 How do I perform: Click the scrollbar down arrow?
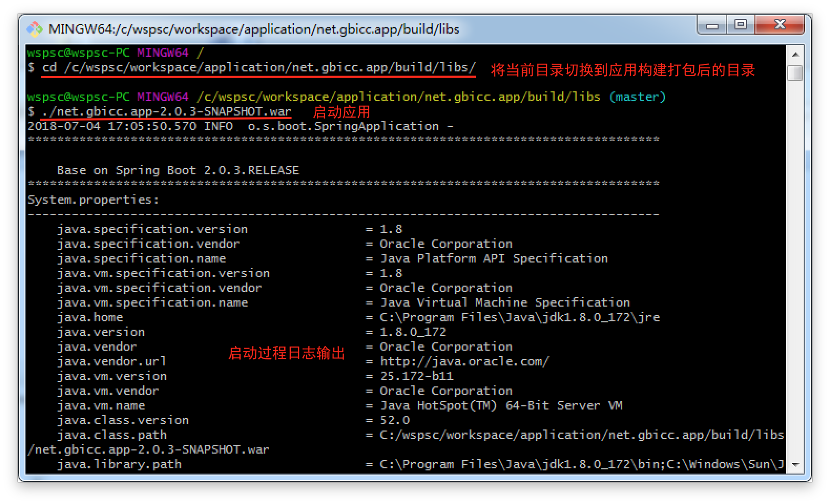pos(795,465)
